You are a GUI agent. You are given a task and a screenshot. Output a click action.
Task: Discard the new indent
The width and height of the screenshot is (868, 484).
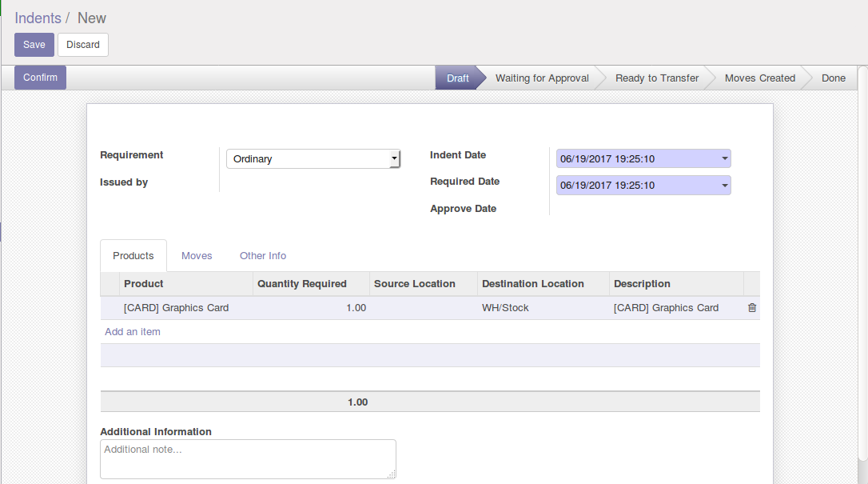[x=83, y=45]
